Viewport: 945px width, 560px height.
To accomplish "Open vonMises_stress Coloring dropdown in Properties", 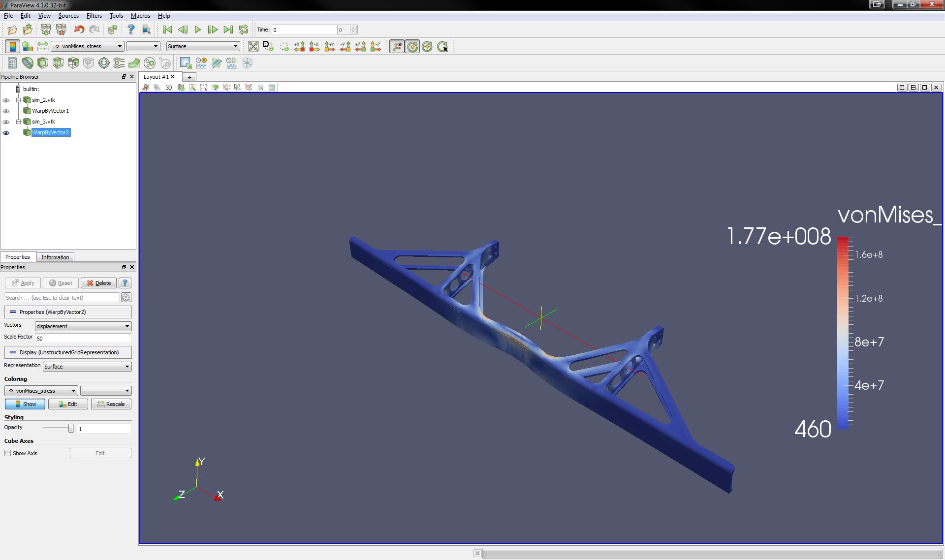I will click(x=41, y=391).
